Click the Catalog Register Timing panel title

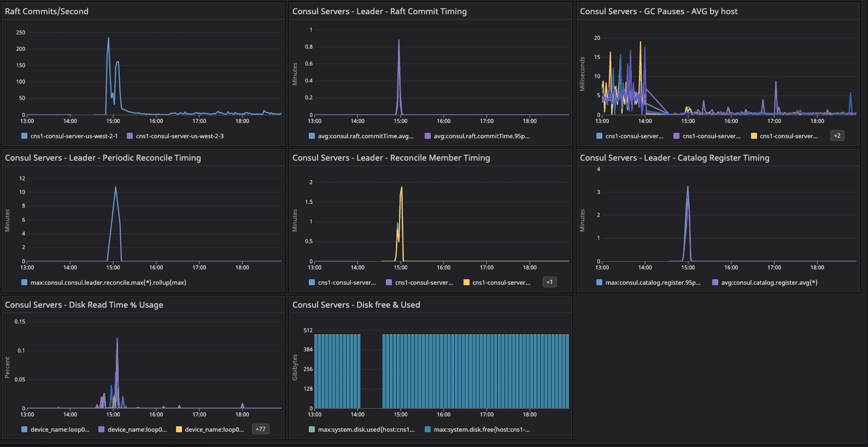tap(674, 158)
